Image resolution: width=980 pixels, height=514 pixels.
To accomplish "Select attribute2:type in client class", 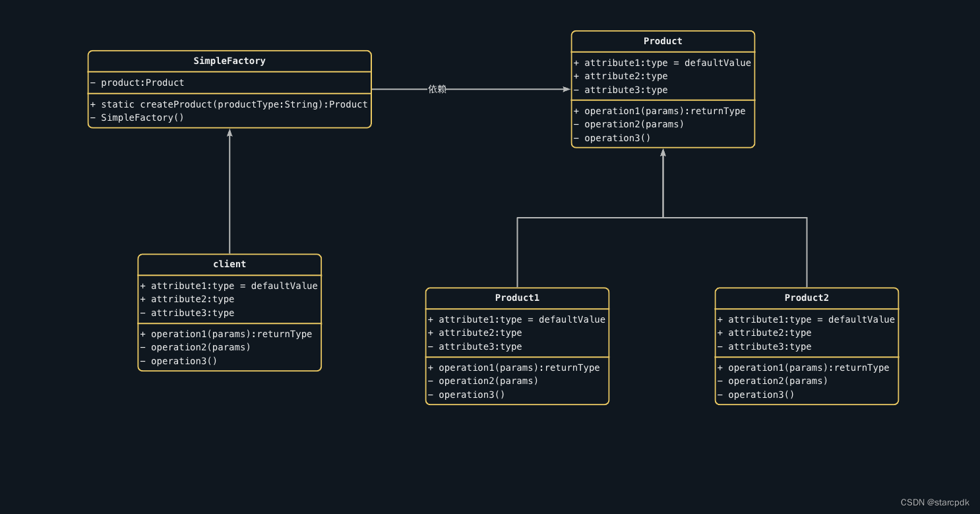I will pyautogui.click(x=187, y=299).
